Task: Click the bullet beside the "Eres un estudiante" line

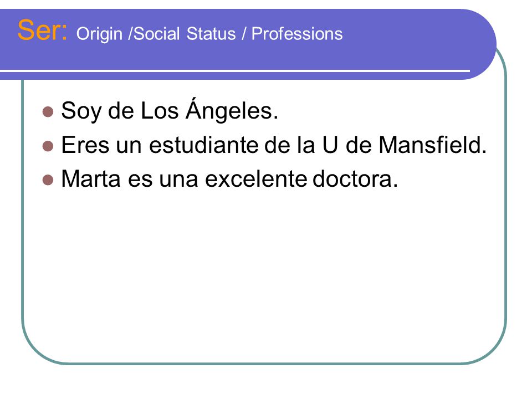Action: [48, 146]
